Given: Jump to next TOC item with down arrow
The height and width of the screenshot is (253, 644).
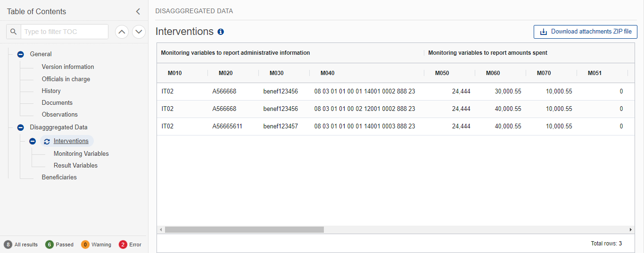Looking at the screenshot, I should point(139,32).
